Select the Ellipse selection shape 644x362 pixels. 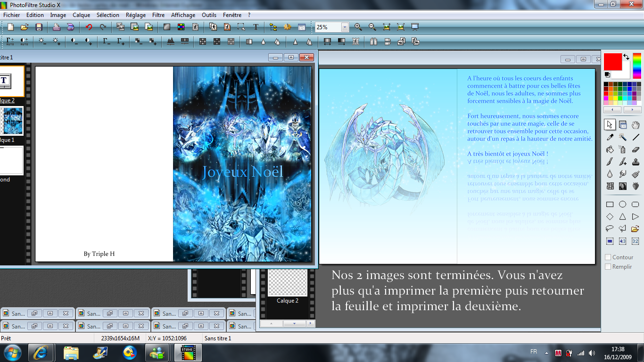point(622,204)
